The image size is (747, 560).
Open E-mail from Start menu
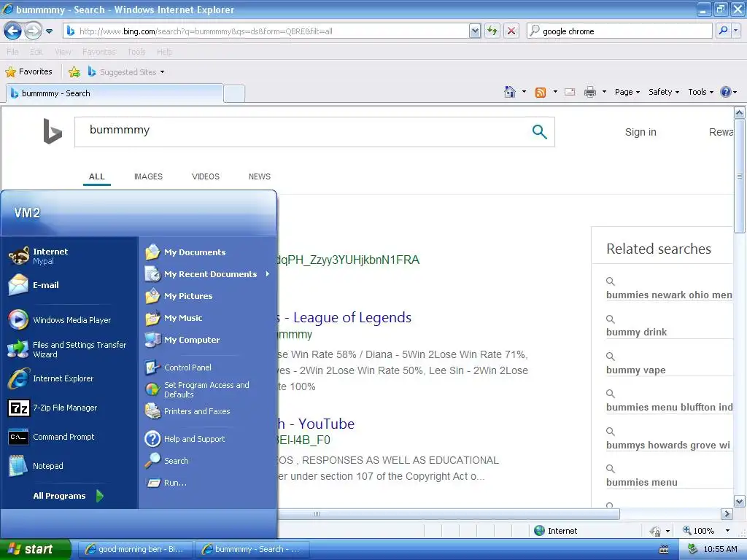coord(69,285)
